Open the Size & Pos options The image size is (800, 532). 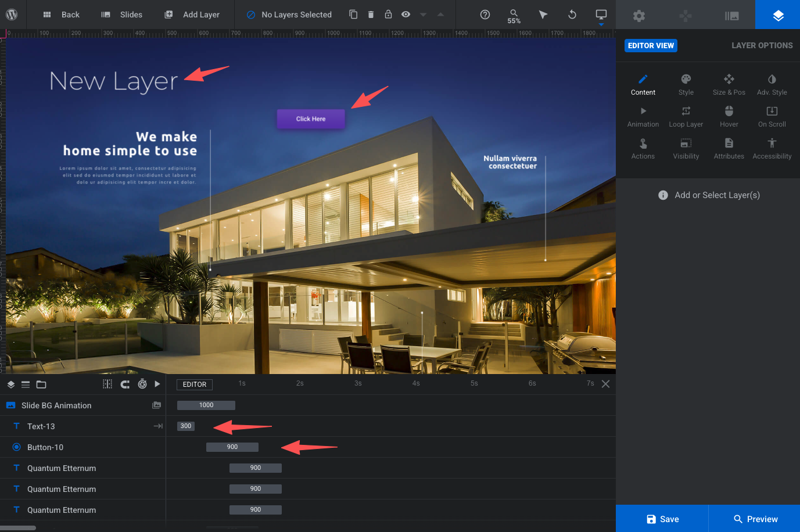tap(729, 85)
